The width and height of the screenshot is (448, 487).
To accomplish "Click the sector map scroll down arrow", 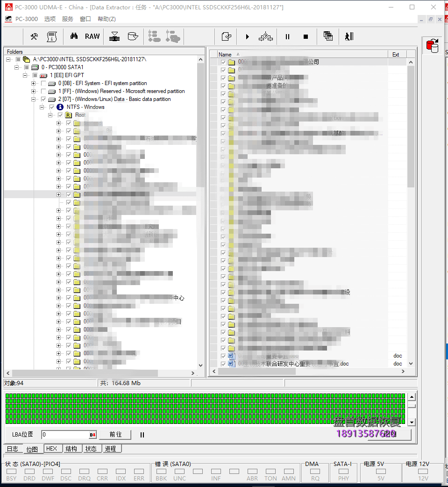I will 412,423.
